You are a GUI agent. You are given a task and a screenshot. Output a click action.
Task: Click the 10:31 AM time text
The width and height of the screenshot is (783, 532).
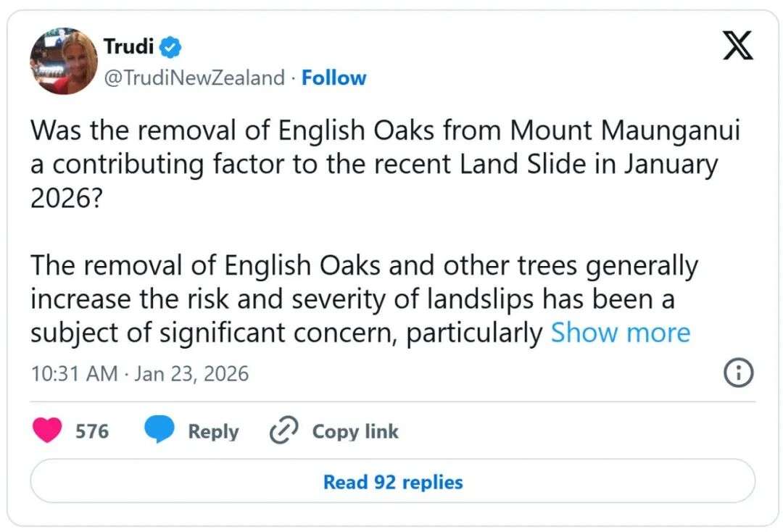(74, 374)
